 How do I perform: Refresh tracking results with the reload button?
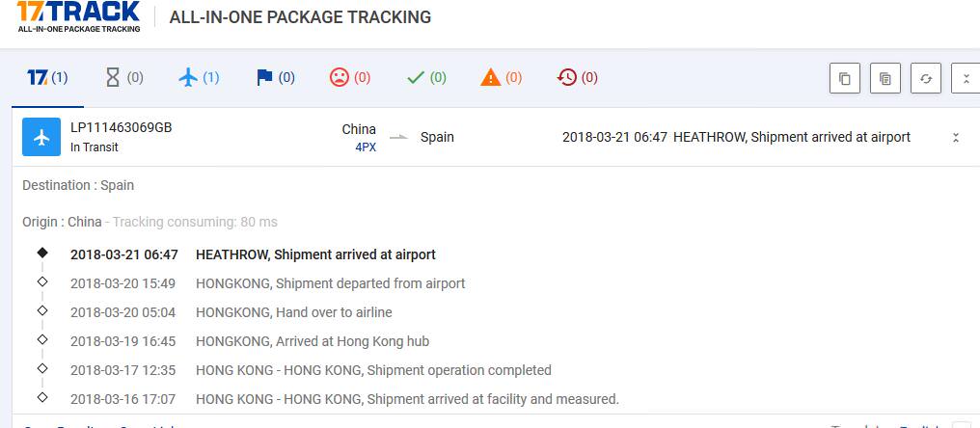click(x=926, y=79)
